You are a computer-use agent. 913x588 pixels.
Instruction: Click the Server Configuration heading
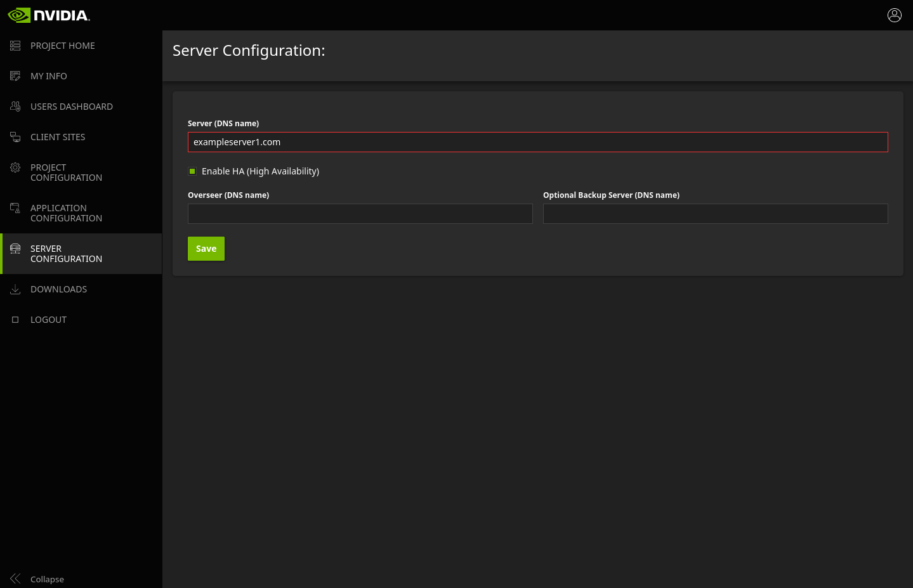[249, 51]
